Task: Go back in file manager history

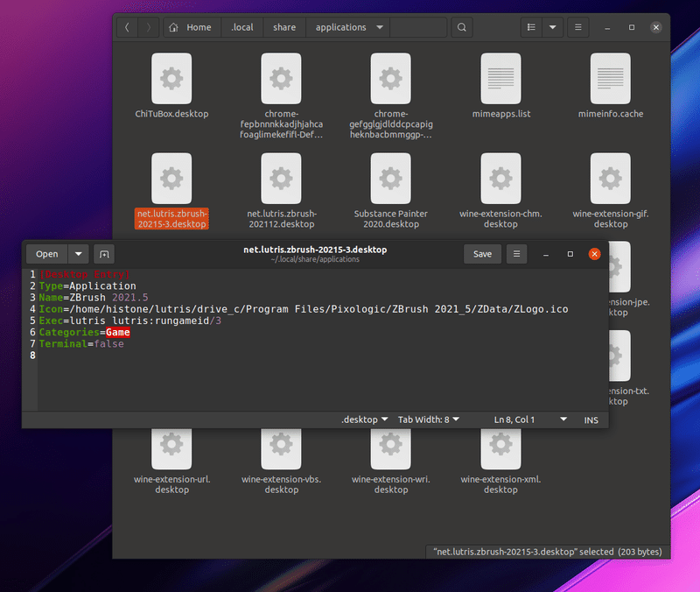Action: coord(127,27)
